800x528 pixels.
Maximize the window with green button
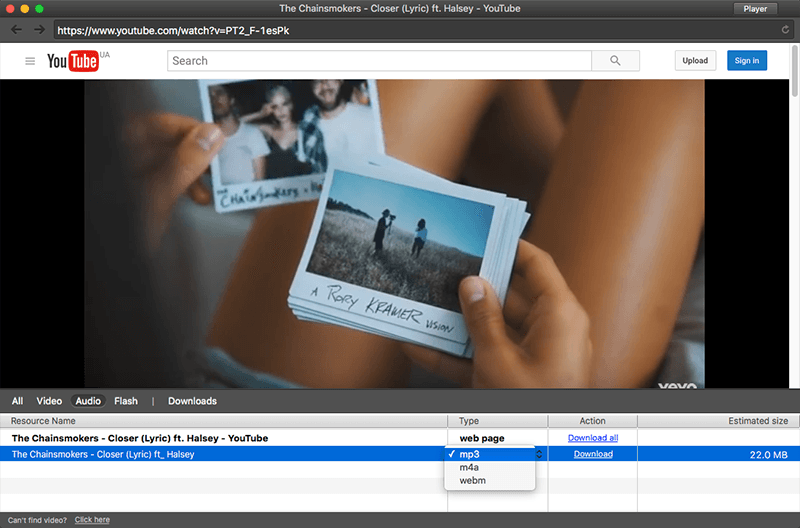39,9
